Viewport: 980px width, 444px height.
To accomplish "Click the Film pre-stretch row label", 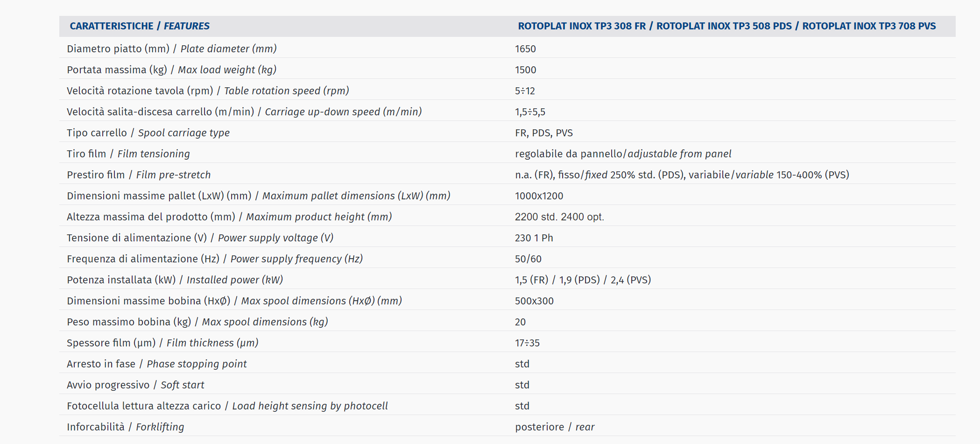I will pos(139,175).
